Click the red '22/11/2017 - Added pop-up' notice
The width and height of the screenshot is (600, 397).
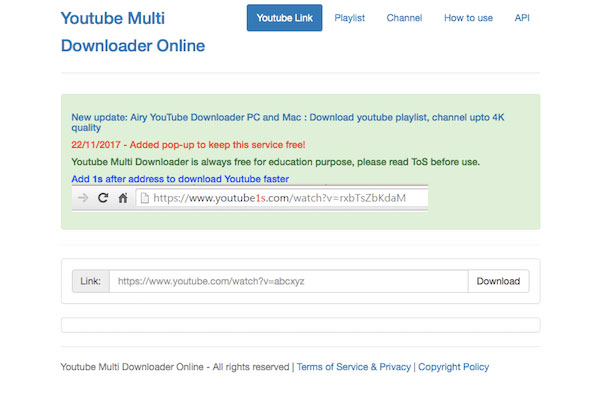(188, 145)
